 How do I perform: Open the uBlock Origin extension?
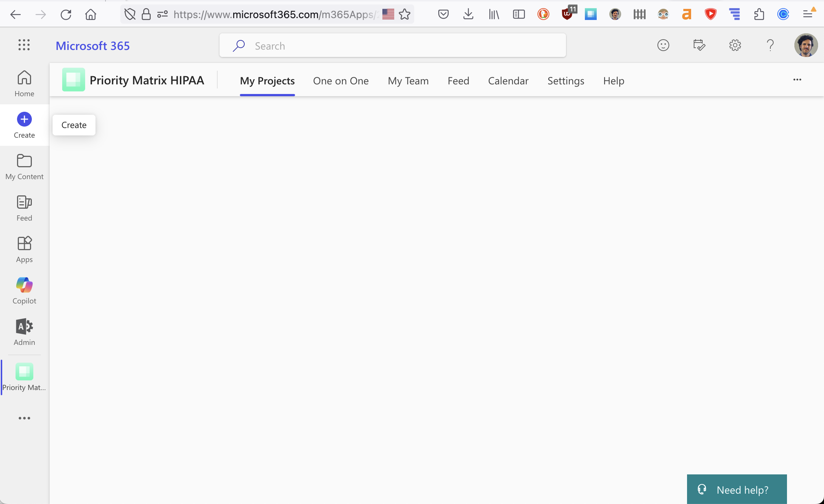tap(567, 14)
